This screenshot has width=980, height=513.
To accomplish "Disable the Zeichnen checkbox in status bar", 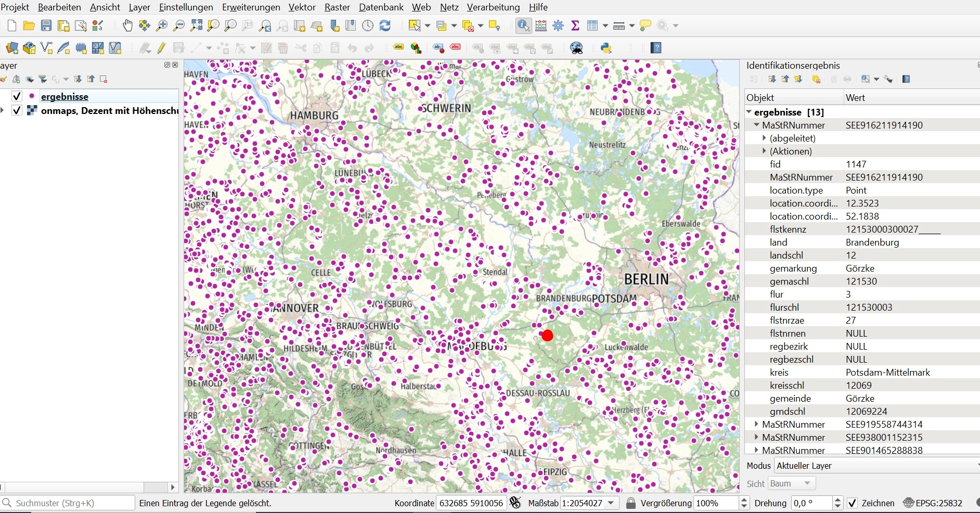I will coord(852,503).
